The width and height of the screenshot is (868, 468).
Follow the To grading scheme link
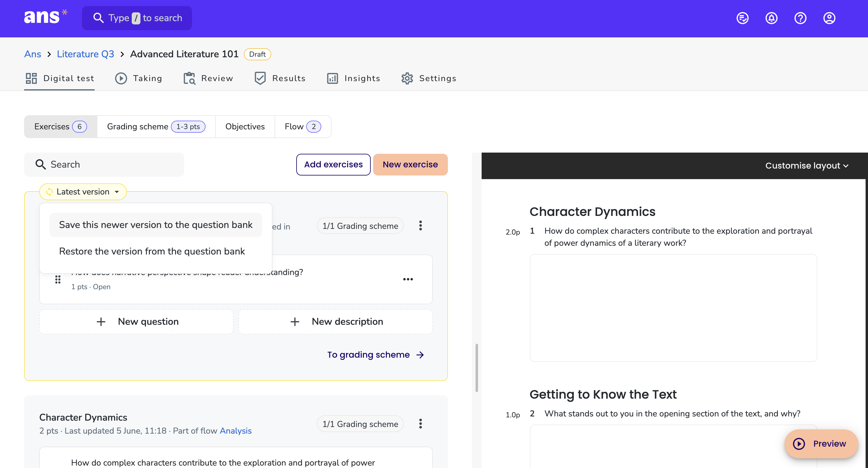click(x=375, y=355)
